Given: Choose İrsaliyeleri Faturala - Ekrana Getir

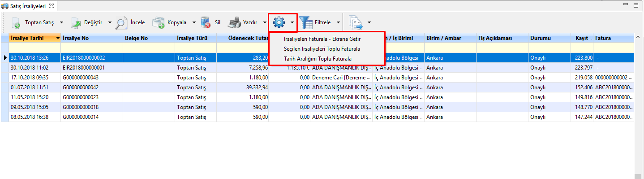Looking at the screenshot, I should (x=322, y=39).
